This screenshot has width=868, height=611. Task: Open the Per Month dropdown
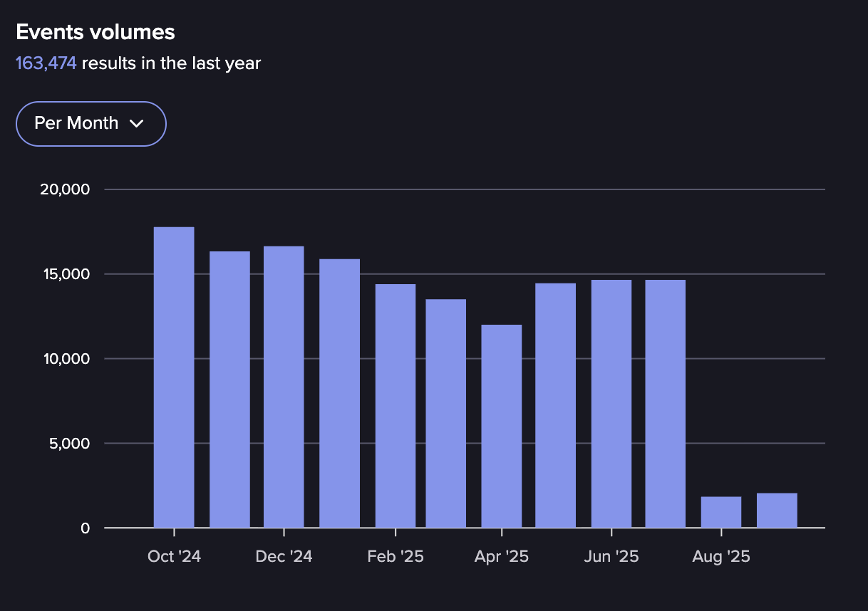pyautogui.click(x=91, y=124)
